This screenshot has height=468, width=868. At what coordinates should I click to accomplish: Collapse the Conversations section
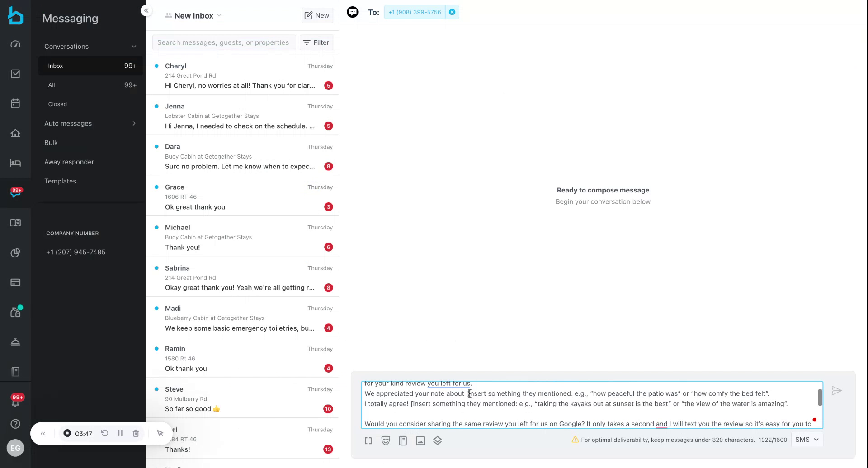[x=134, y=46]
